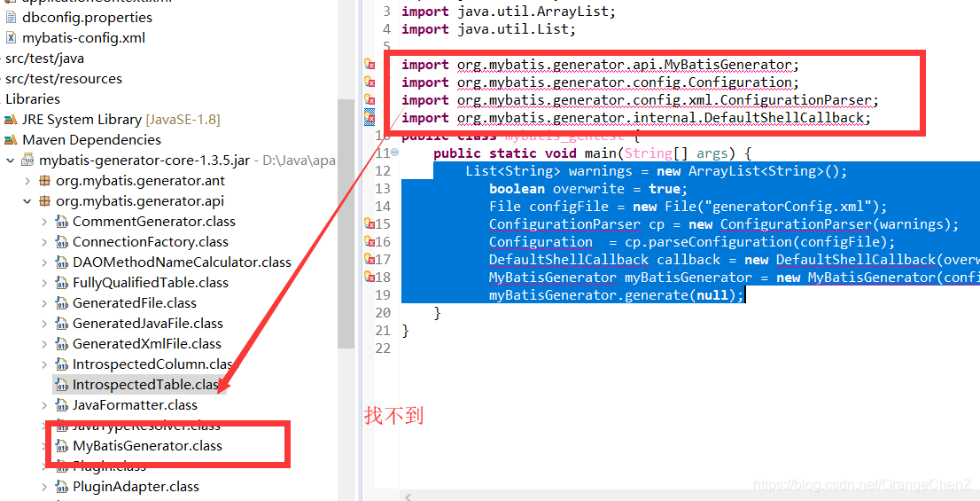This screenshot has height=501, width=980.
Task: Click the Maven Dependencies library icon
Action: 11,140
